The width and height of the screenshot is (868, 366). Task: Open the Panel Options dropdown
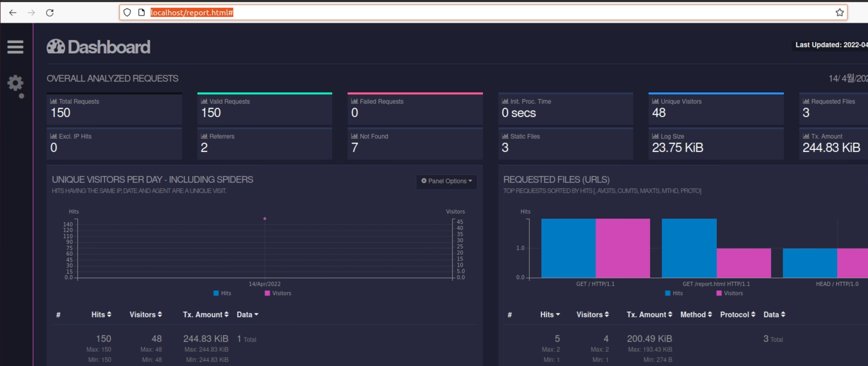(447, 181)
